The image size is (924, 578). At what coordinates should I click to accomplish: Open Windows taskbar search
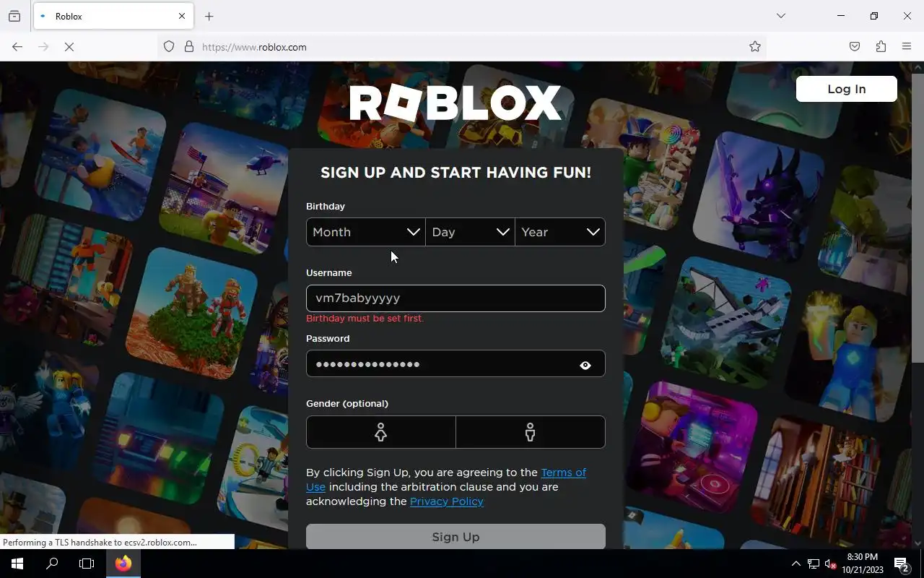point(52,564)
